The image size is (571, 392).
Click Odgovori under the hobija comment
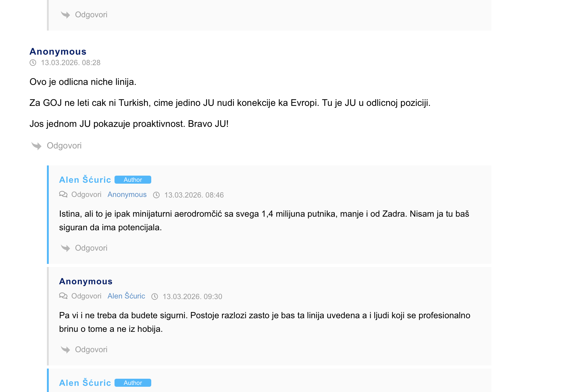click(x=91, y=350)
